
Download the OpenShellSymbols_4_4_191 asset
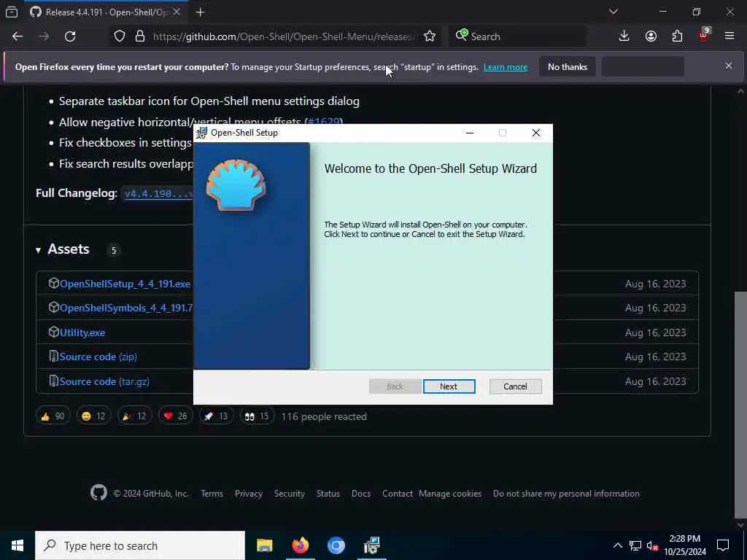coord(125,308)
